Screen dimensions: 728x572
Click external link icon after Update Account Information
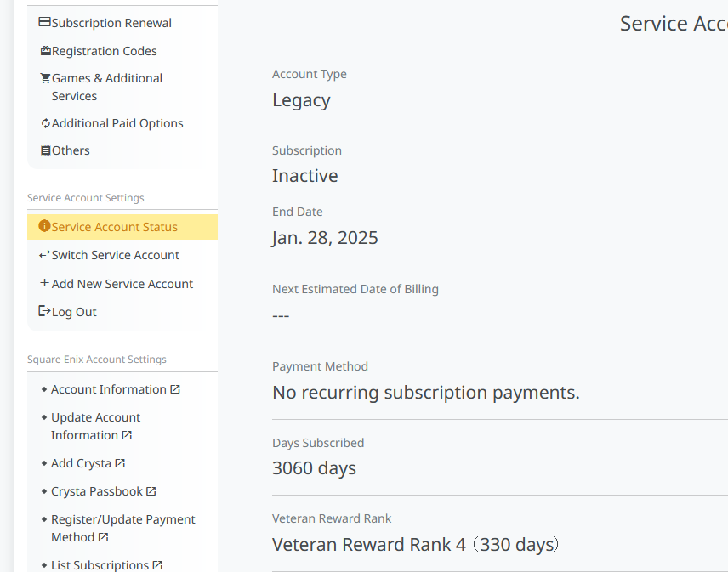127,435
